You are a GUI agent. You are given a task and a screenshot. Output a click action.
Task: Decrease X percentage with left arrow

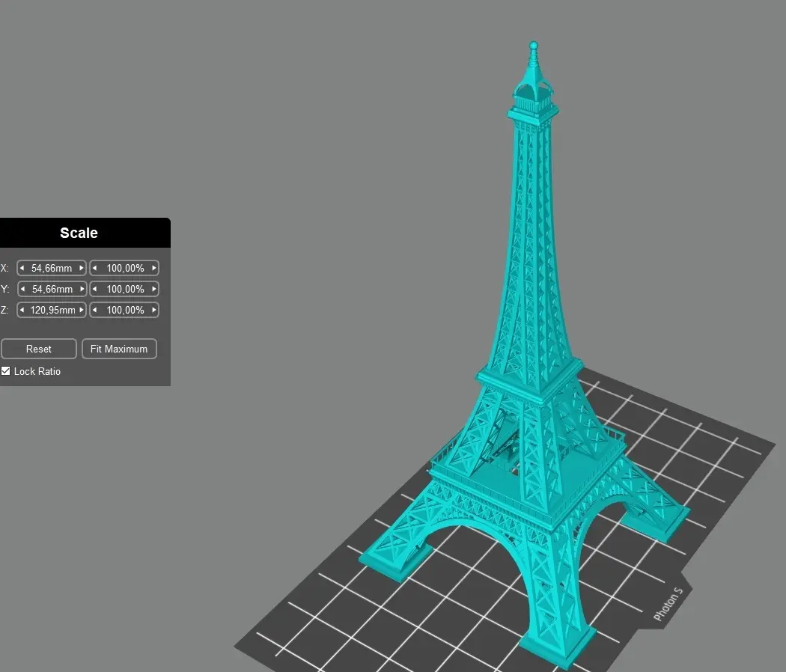point(94,268)
